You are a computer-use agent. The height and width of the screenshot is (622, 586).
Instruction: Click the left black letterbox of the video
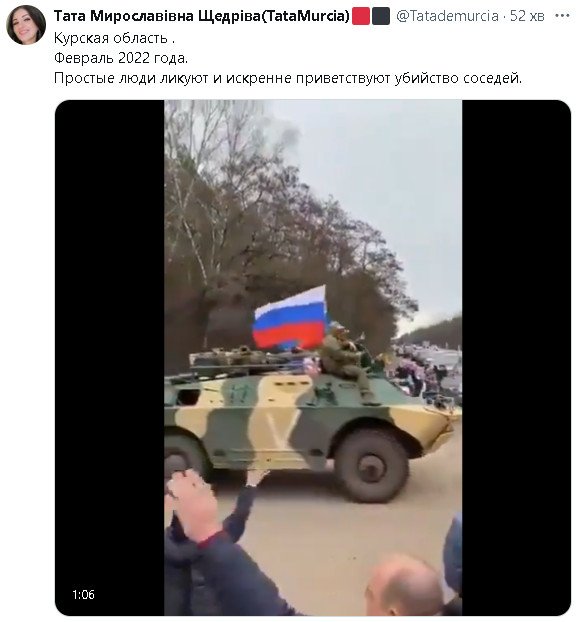110,357
